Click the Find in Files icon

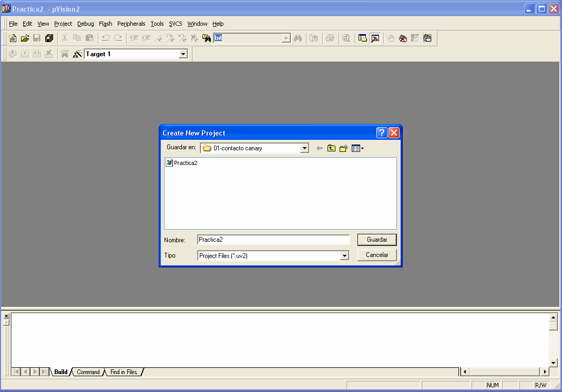point(207,38)
